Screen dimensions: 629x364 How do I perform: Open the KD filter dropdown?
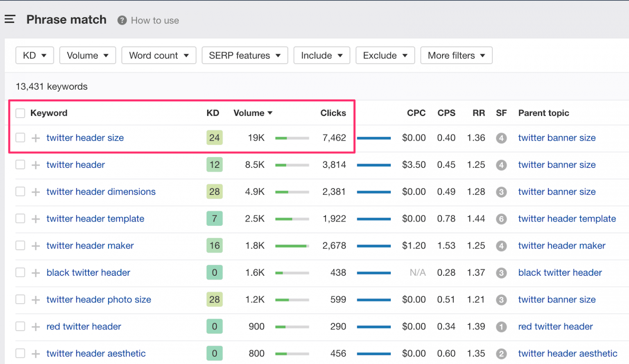(34, 55)
